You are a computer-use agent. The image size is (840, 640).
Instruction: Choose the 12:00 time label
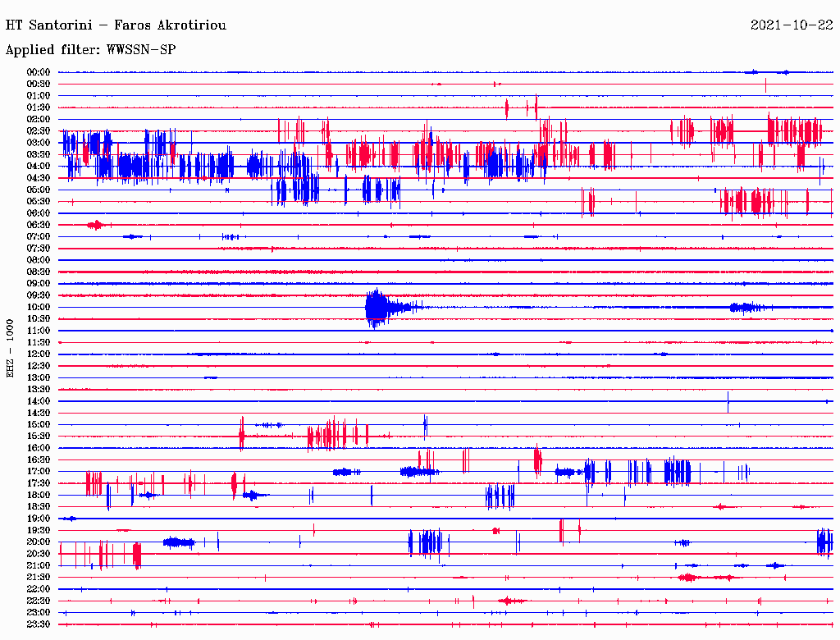(x=39, y=354)
